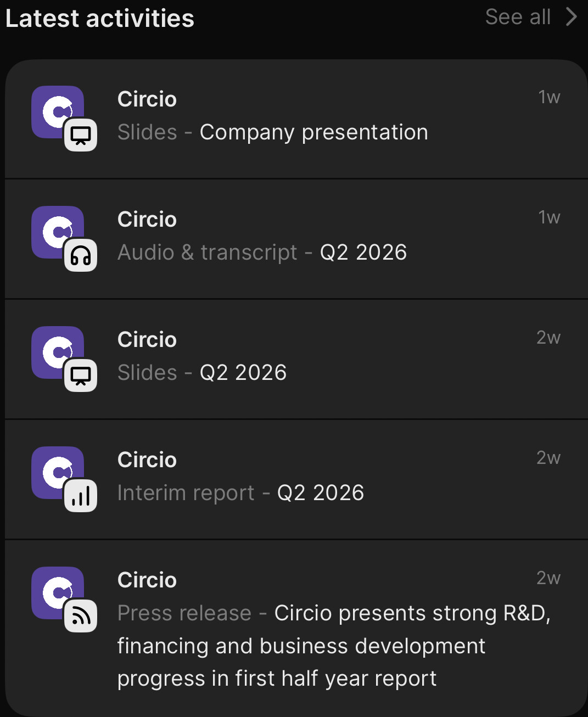Viewport: 588px width, 717px height.
Task: Open the See all activities link
Action: click(518, 17)
